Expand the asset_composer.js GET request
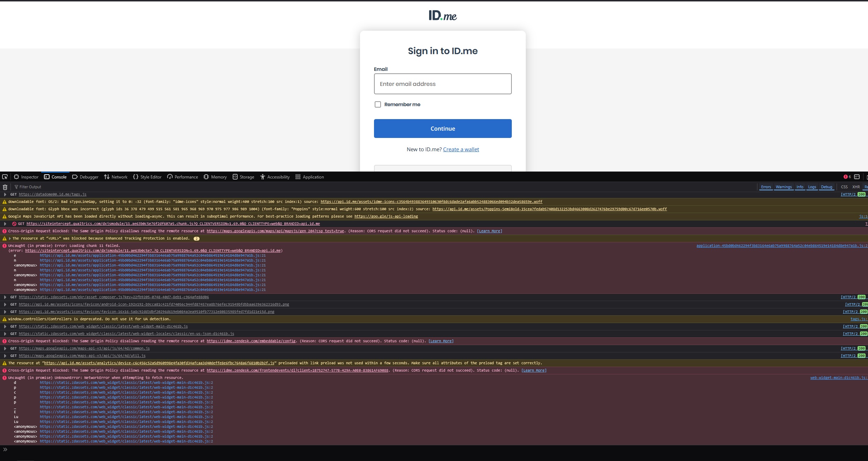This screenshot has width=868, height=461. pyautogui.click(x=5, y=297)
